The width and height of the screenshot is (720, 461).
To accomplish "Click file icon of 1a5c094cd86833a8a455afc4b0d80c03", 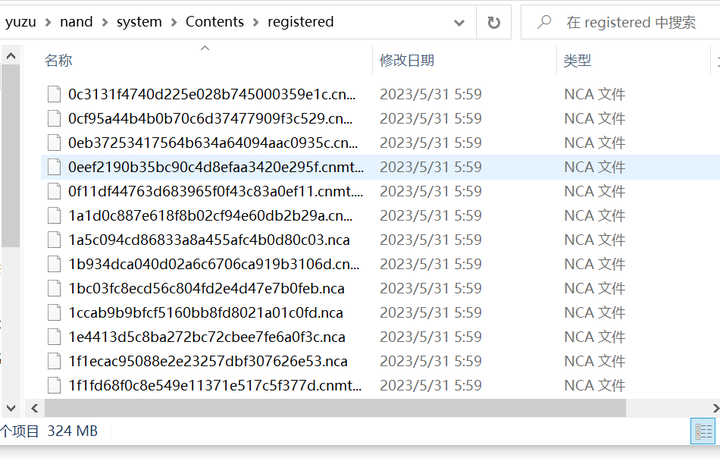I will (x=54, y=240).
